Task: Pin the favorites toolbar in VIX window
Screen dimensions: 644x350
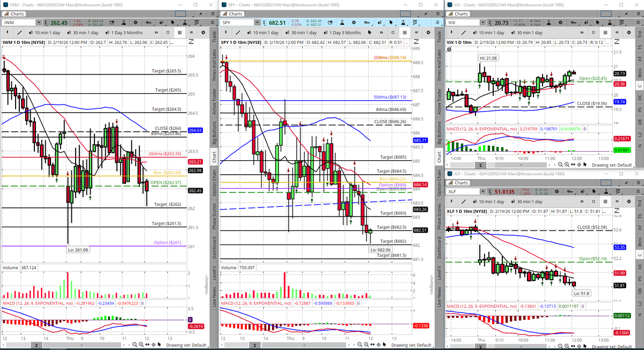Action: pos(451,32)
